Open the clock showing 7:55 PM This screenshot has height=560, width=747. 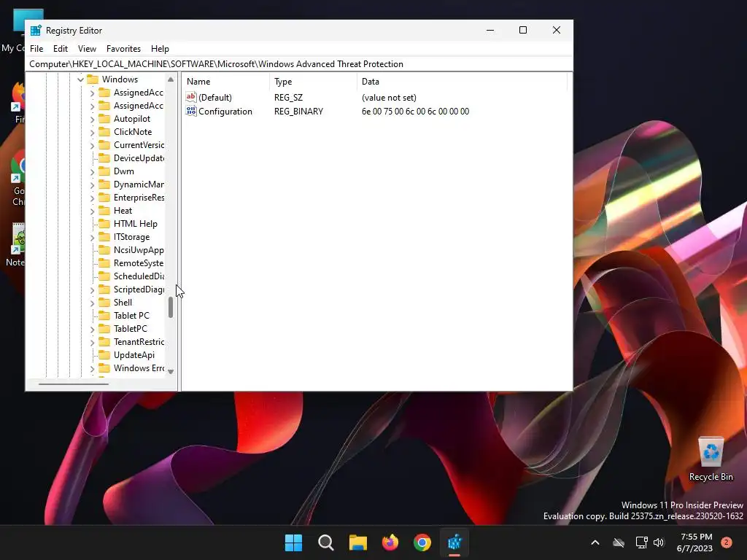(695, 542)
